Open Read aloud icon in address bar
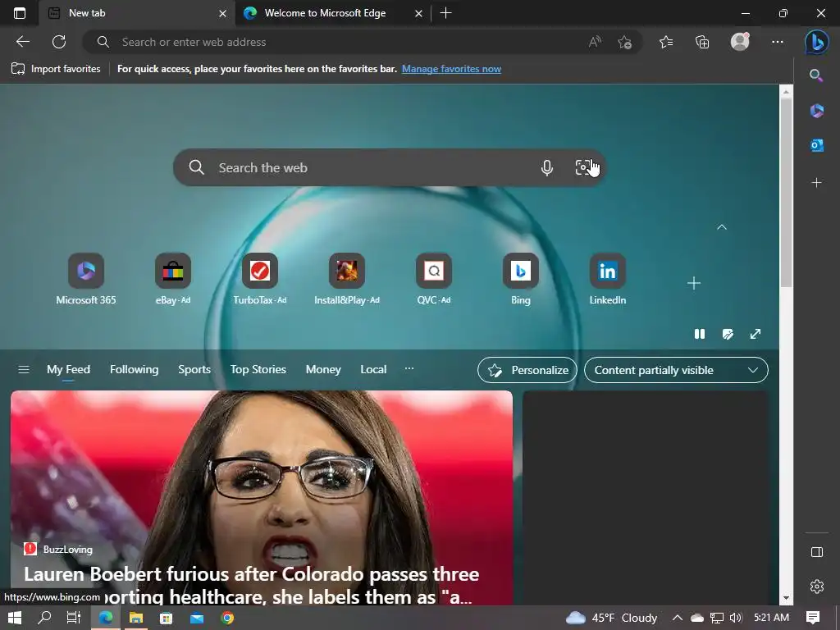 click(595, 42)
